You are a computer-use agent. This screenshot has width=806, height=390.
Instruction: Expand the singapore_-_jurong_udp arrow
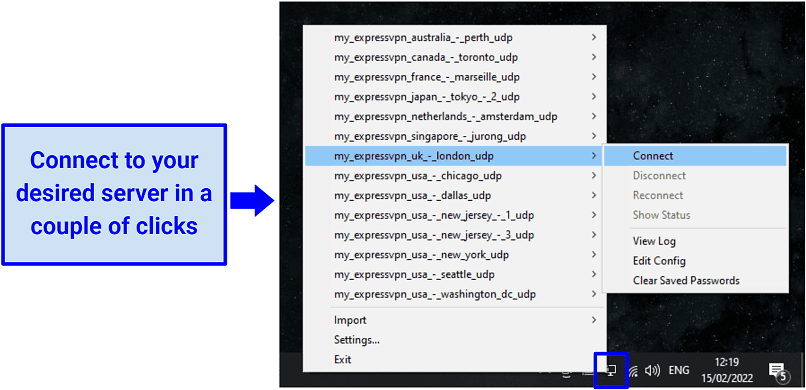point(594,136)
